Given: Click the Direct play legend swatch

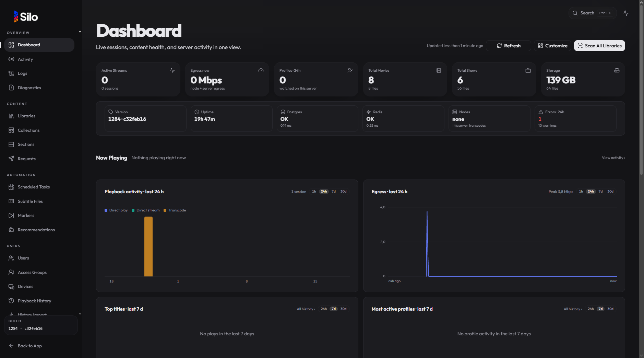Looking at the screenshot, I should pyautogui.click(x=106, y=210).
